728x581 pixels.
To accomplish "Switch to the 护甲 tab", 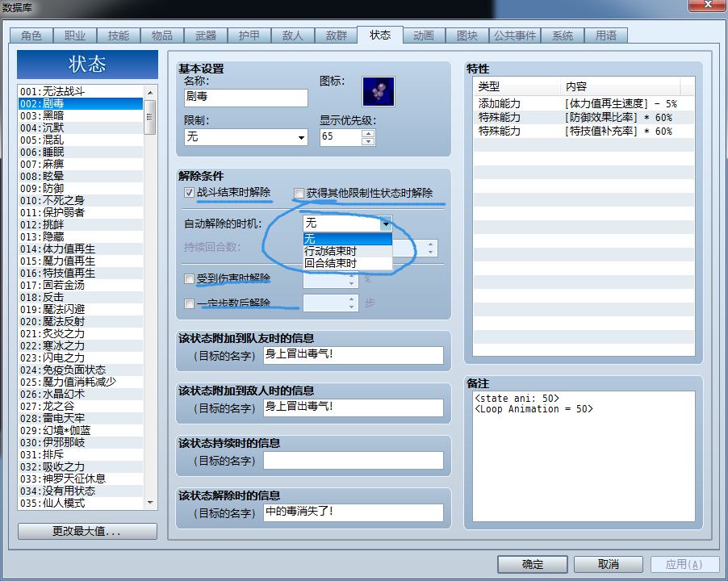I will tap(249, 36).
